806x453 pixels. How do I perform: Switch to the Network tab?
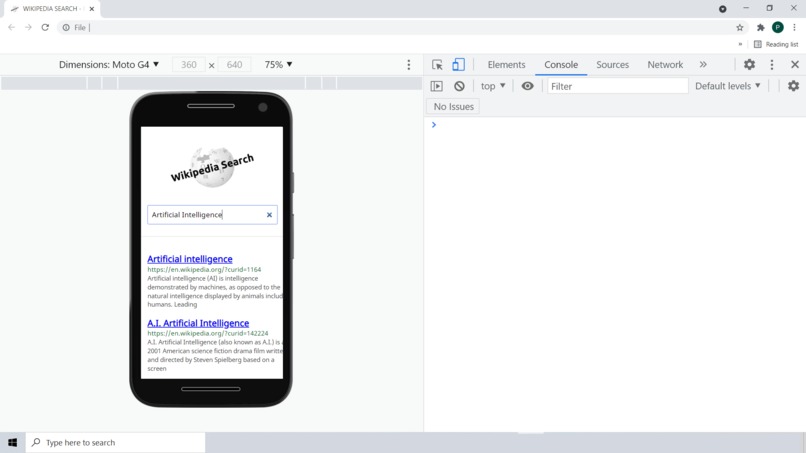pyautogui.click(x=665, y=65)
